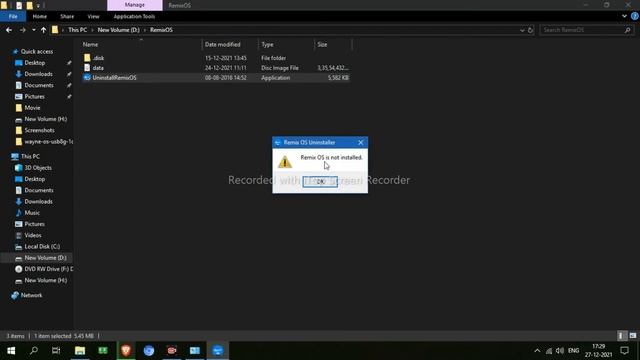Open Downloads under Quick access
Viewport: 640px width, 360px height.
coord(38,74)
